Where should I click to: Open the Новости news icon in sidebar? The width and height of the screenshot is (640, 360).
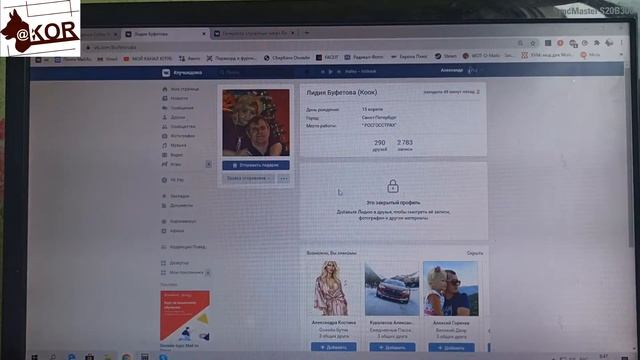(x=164, y=98)
